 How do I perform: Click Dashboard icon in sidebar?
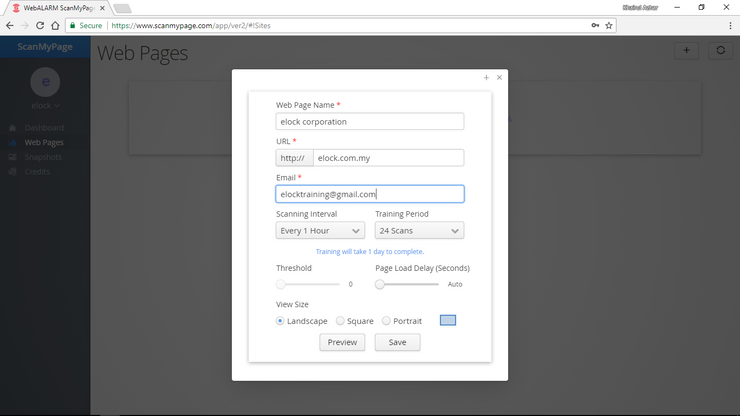click(x=13, y=128)
